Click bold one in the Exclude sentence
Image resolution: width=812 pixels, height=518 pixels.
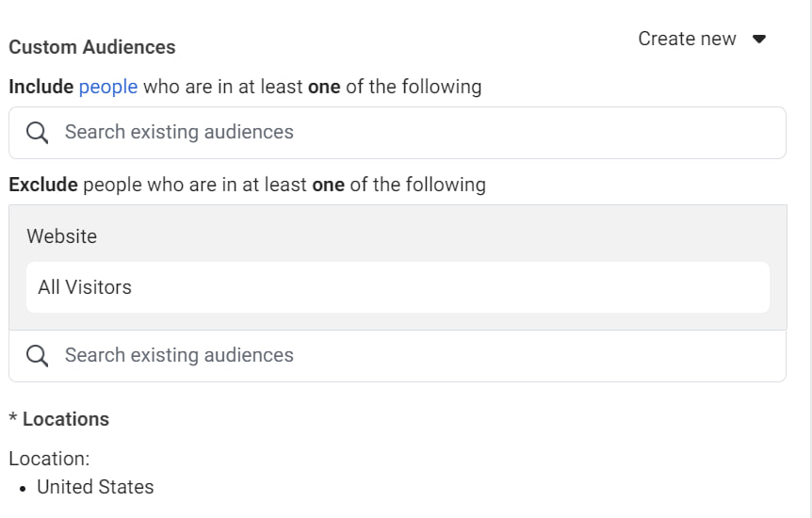[329, 185]
